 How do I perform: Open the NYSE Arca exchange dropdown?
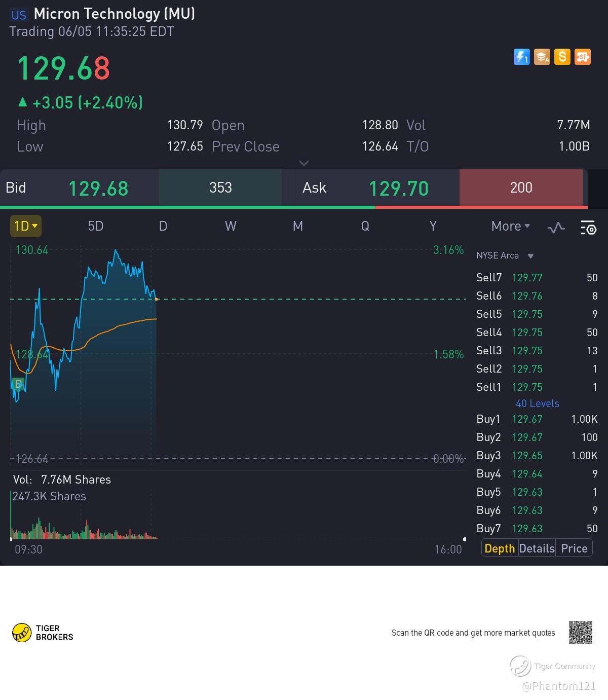coord(505,255)
